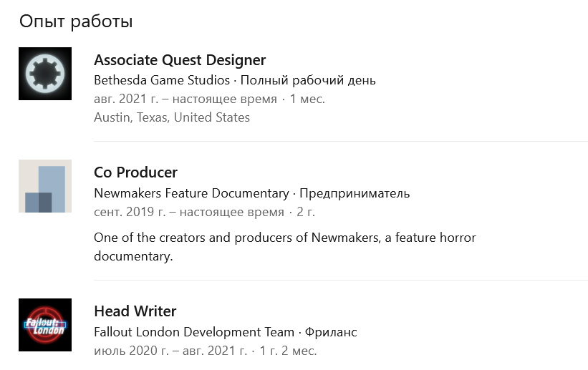588x370 pixels.
Task: Open the Bethesda Game Studios gear logo
Action: 45,74
